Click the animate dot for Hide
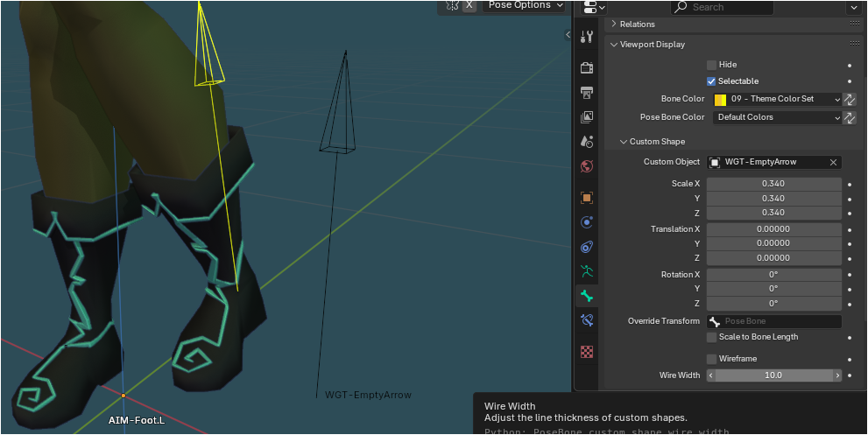The width and height of the screenshot is (868, 435). coord(850,66)
